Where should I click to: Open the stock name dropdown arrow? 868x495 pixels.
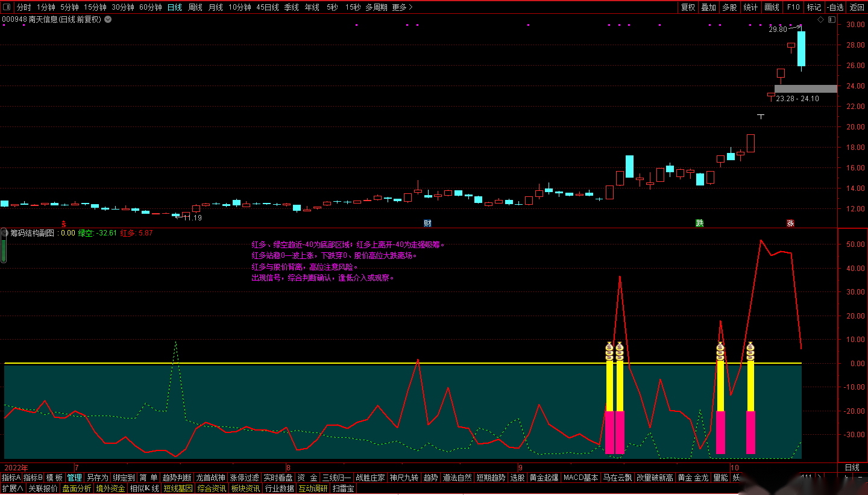(x=108, y=19)
